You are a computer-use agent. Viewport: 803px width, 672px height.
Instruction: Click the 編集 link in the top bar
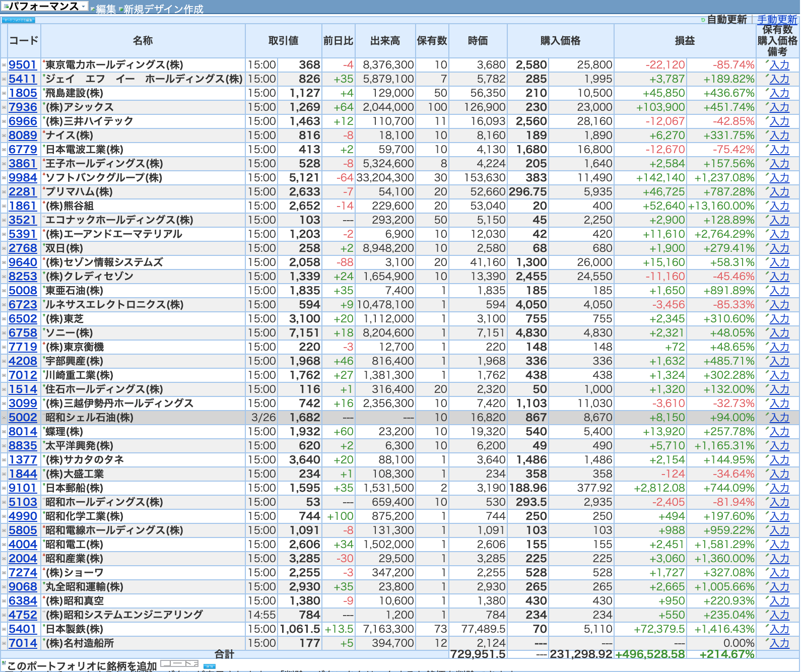106,9
